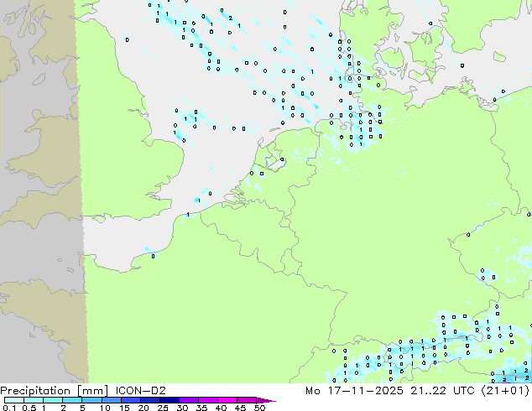Viewport: 532px width, 411px height.
Task: Click the legend value label 0.1
Action: (9, 408)
